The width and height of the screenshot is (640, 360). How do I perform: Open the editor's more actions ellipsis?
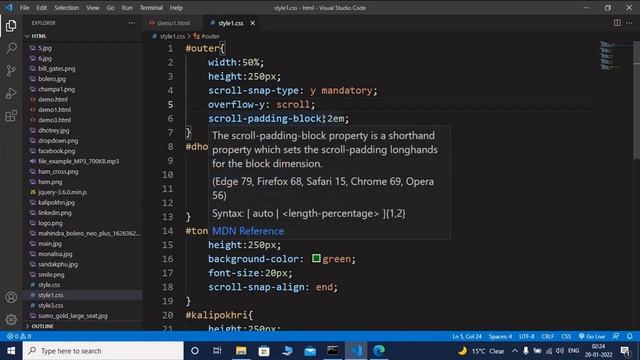tap(629, 23)
